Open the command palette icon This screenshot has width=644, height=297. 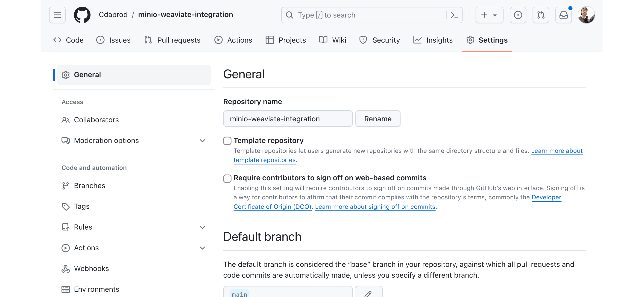point(454,15)
